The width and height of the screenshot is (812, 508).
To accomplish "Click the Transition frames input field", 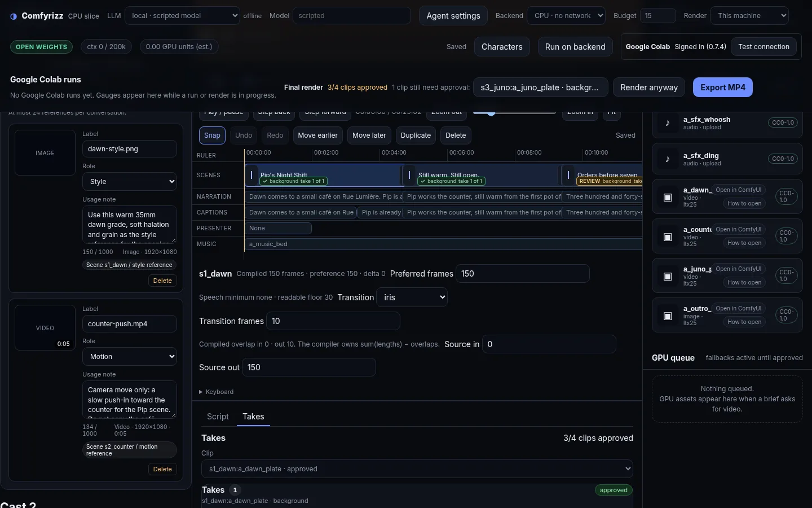I will tap(333, 321).
